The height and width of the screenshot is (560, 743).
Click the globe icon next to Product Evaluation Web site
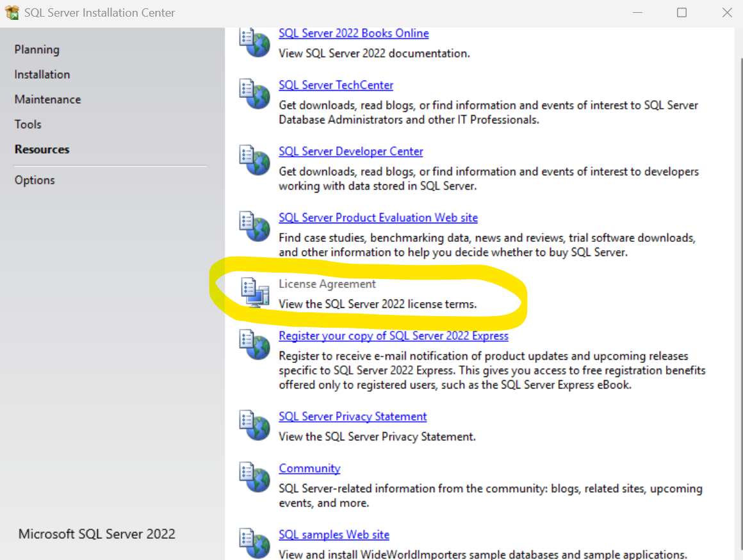tap(255, 227)
